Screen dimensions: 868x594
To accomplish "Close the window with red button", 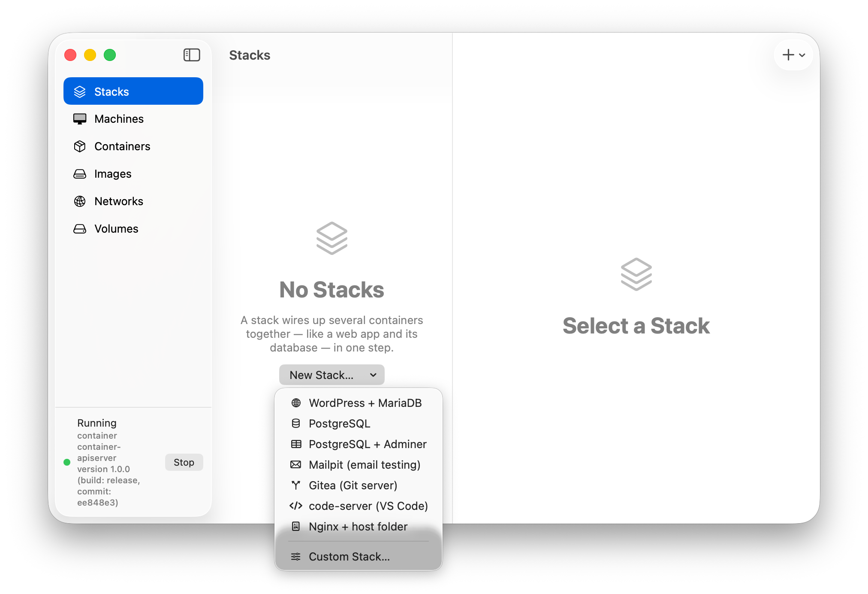I will tap(70, 55).
